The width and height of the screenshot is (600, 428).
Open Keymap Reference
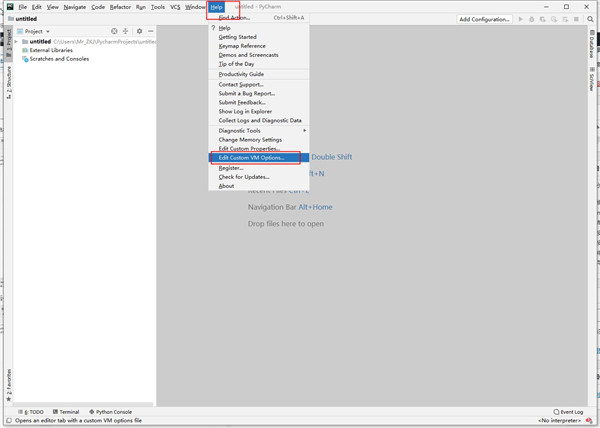click(x=259, y=46)
